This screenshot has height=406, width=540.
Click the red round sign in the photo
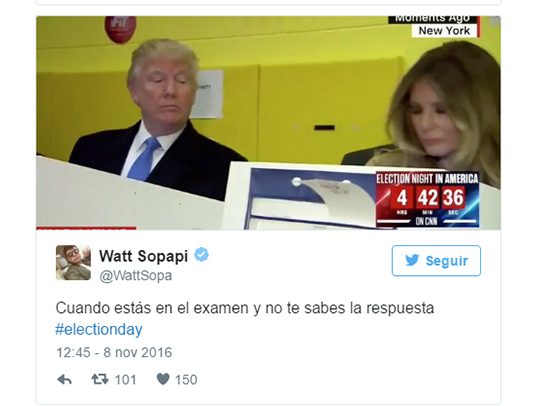[121, 29]
